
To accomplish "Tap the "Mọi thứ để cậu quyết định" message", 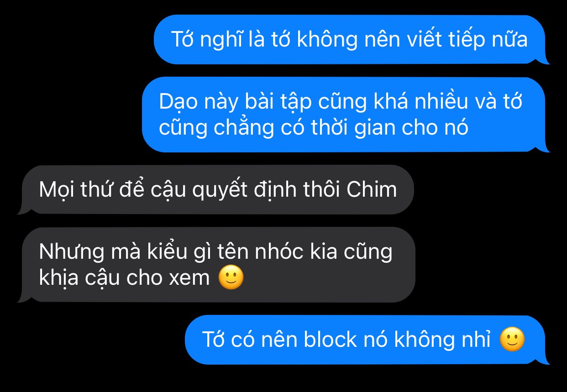I will click(x=215, y=189).
